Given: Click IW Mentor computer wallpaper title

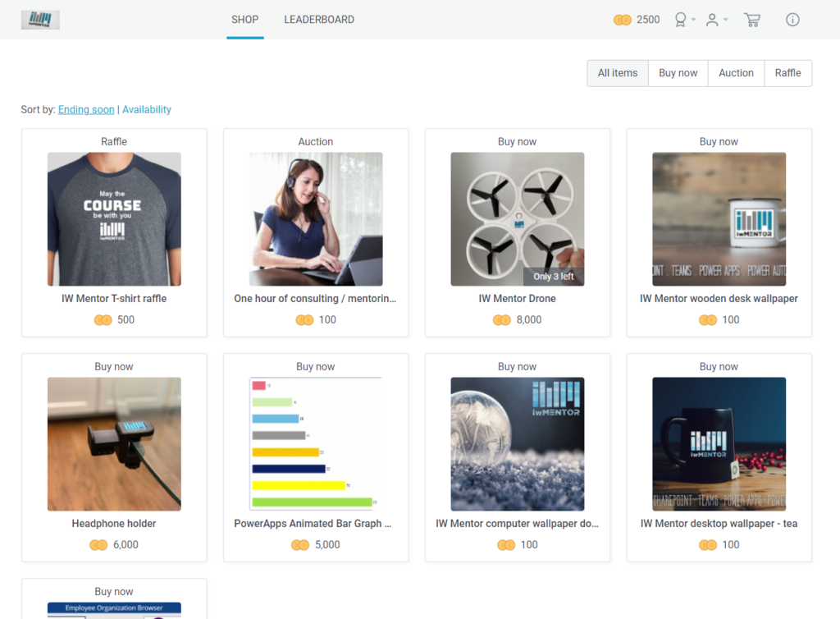Looking at the screenshot, I should point(517,524).
